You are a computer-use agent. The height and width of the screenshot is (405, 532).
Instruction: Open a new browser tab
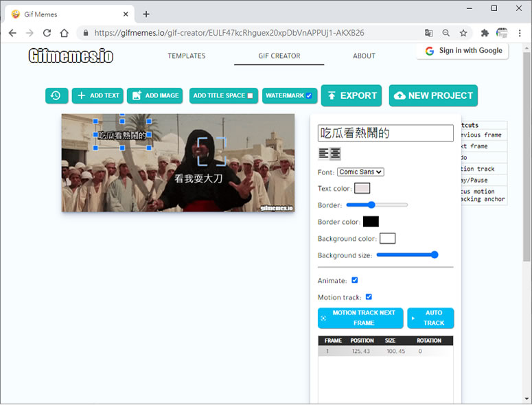pyautogui.click(x=146, y=14)
